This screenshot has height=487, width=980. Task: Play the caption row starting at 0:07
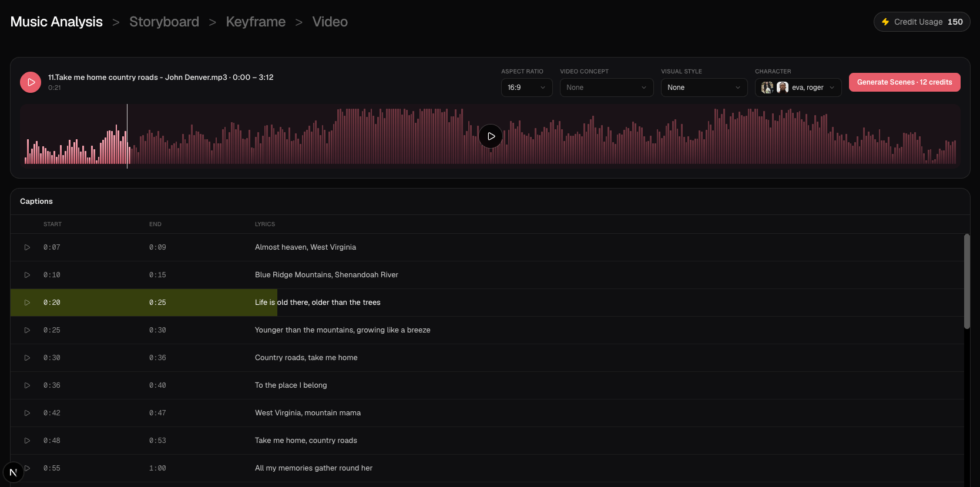click(27, 247)
